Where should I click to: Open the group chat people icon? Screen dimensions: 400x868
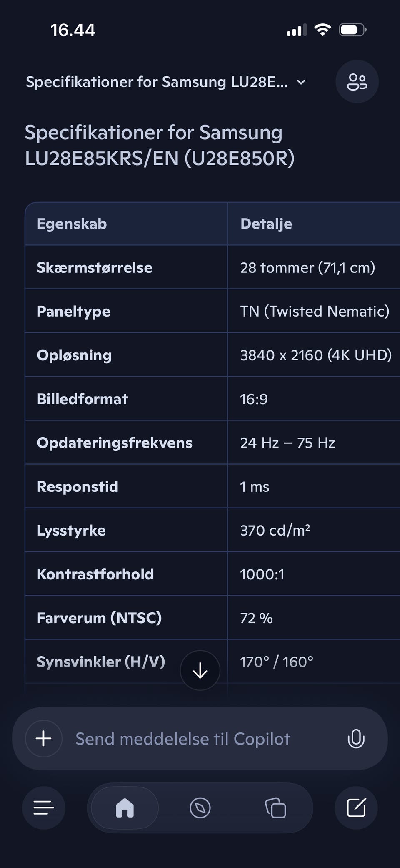pyautogui.click(x=357, y=82)
